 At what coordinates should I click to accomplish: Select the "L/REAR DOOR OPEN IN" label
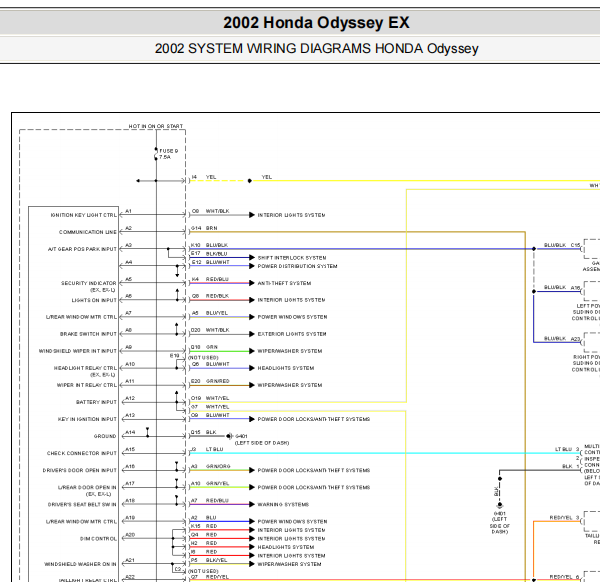(87, 487)
